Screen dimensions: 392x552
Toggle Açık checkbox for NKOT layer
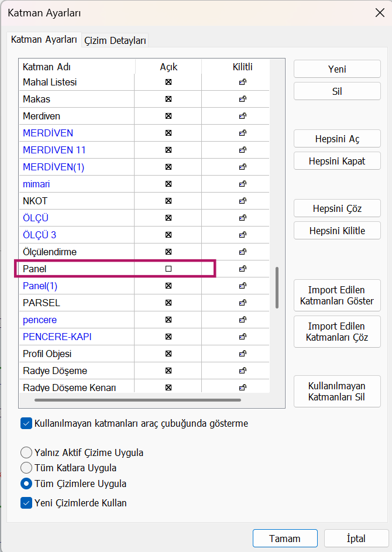169,201
